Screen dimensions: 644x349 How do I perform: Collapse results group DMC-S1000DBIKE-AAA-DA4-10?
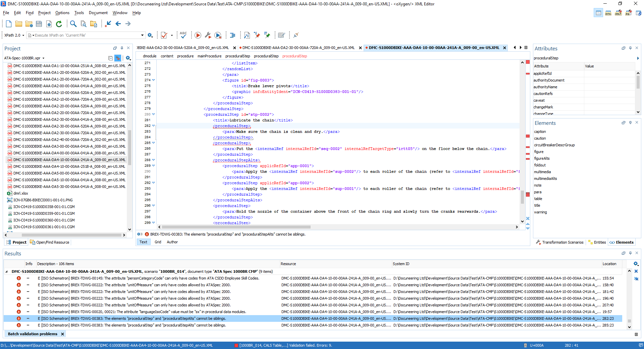coord(7,271)
